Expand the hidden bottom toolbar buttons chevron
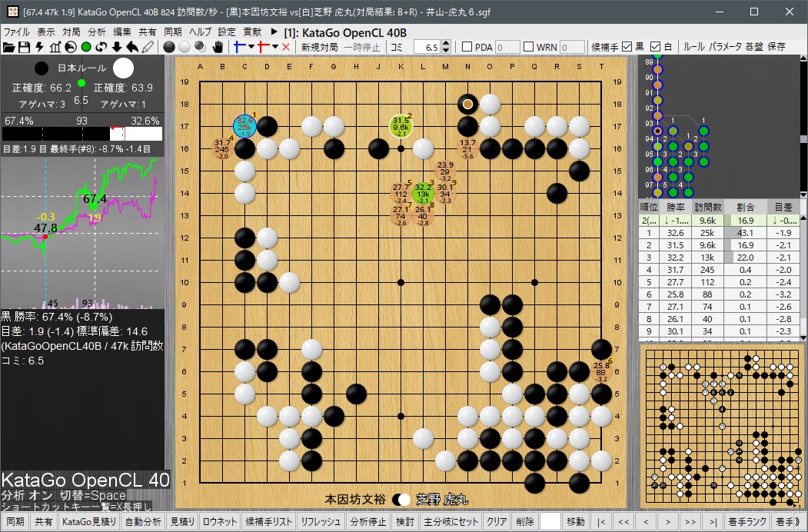The image size is (808, 532). tap(798, 522)
